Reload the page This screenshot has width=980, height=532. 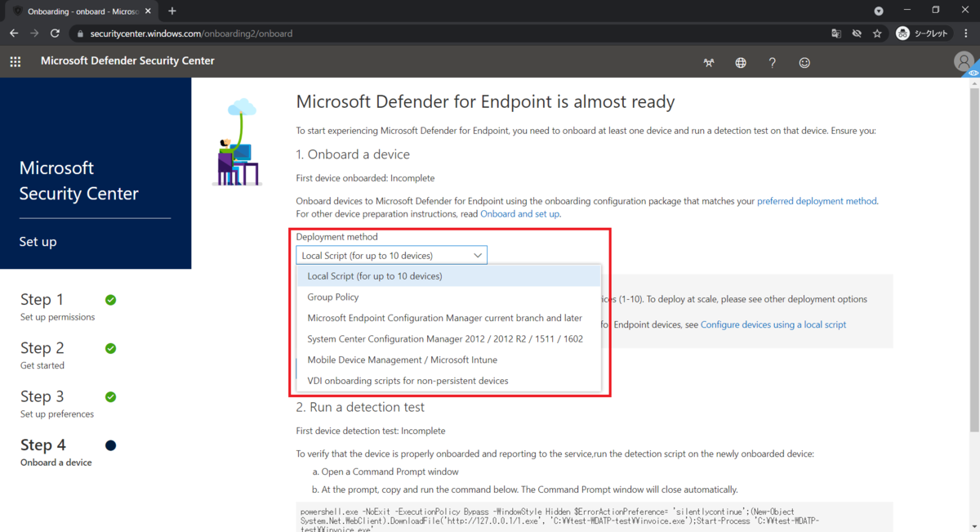coord(55,34)
